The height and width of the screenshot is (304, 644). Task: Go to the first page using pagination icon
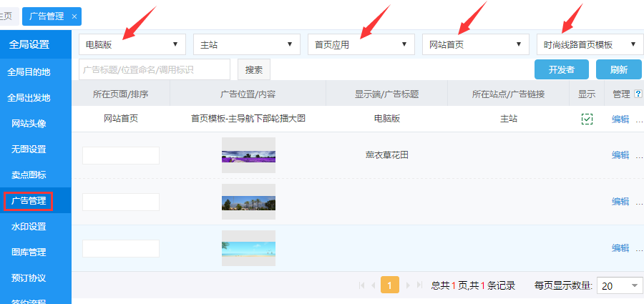click(x=362, y=285)
